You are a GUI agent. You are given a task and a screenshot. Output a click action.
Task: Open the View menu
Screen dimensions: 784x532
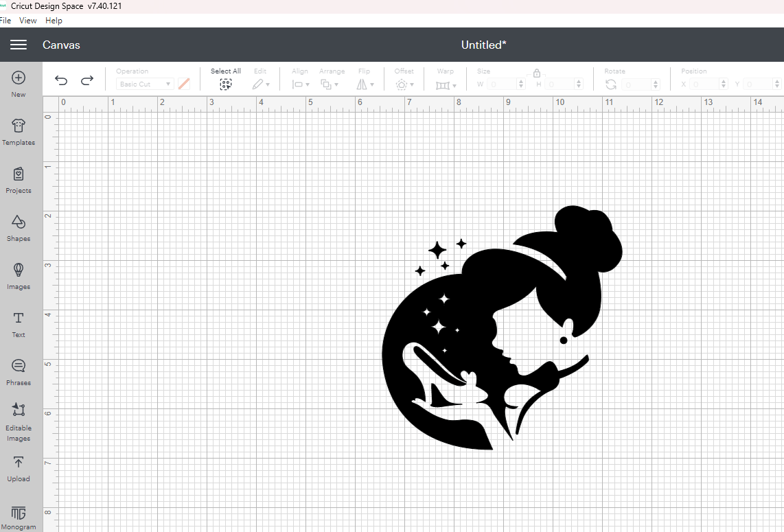coord(28,21)
